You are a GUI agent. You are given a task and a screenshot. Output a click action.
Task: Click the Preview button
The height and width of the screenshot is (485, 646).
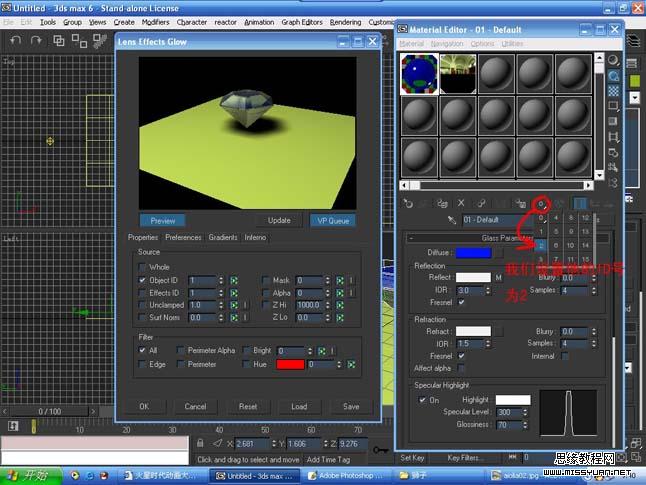[x=162, y=221]
